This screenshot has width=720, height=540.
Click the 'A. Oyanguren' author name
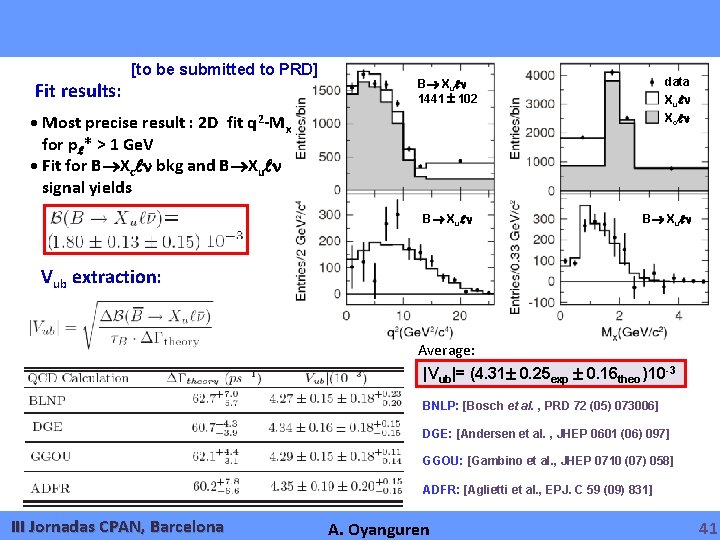point(379,529)
